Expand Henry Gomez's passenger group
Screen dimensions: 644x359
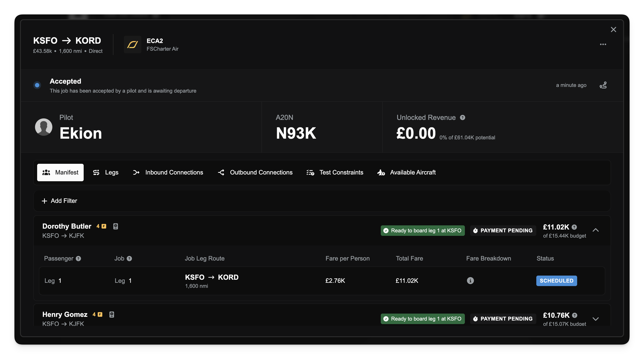click(596, 319)
